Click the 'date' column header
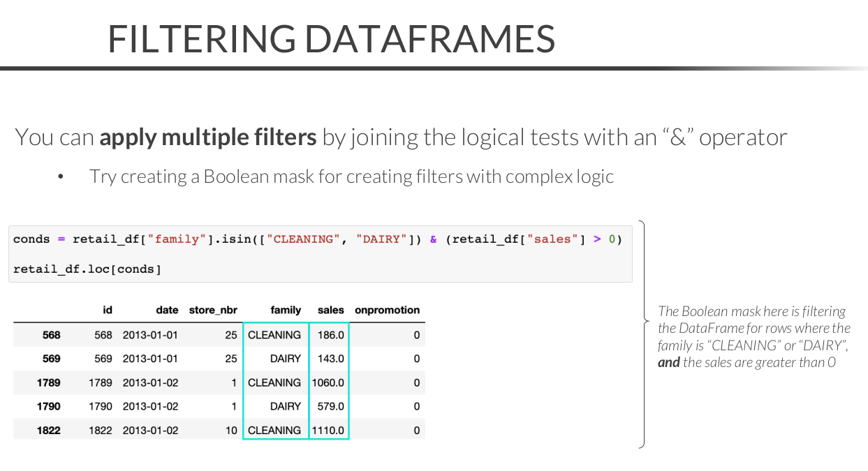 pos(165,310)
